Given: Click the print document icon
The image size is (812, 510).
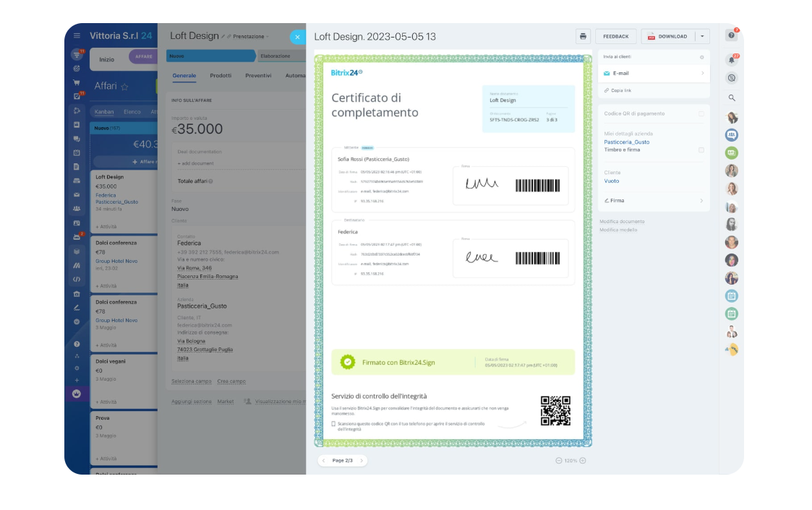Looking at the screenshot, I should coord(583,36).
